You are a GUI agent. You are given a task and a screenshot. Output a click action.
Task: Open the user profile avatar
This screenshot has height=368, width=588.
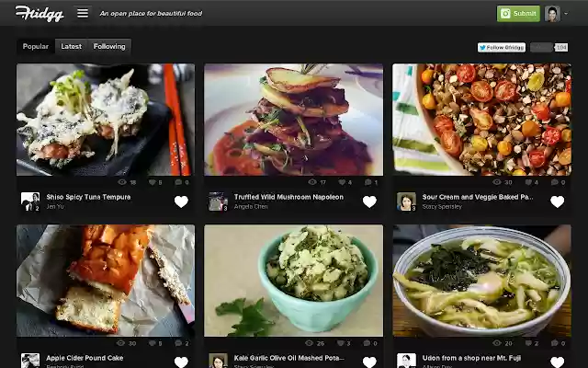pos(552,14)
